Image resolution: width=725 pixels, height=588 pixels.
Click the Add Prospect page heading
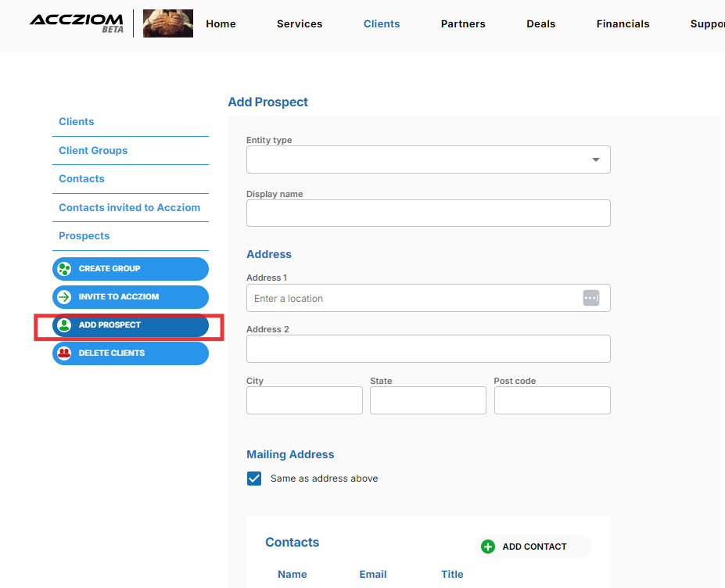click(267, 102)
